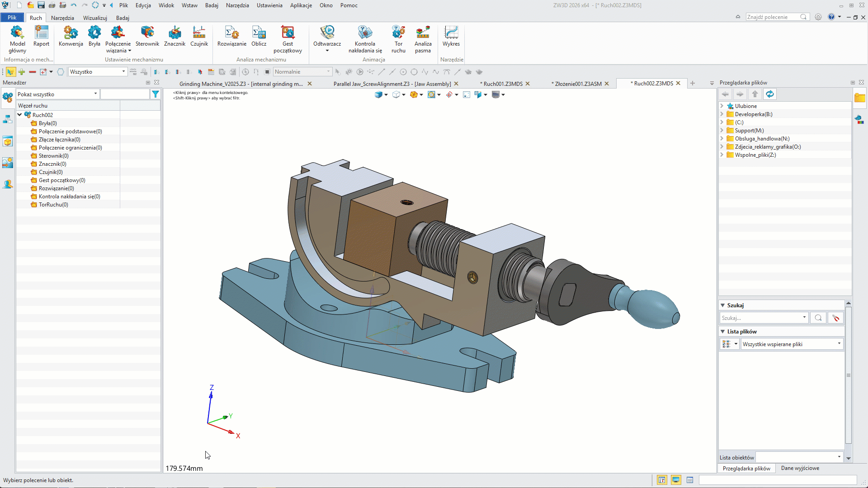Open the Gest początkowy tool
The width and height of the screenshot is (868, 488).
[x=288, y=40]
